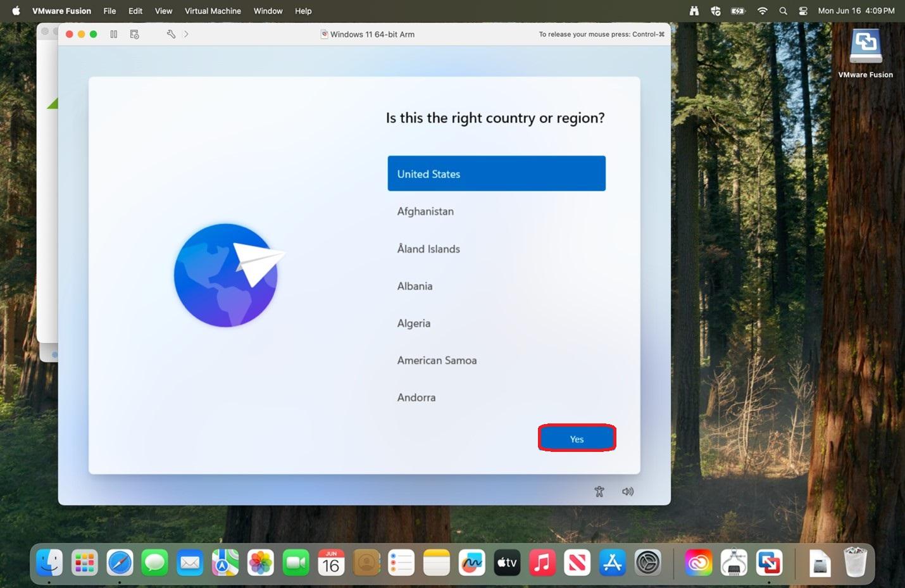Open virtual machine settings wrench icon
The image size is (905, 588).
click(171, 34)
